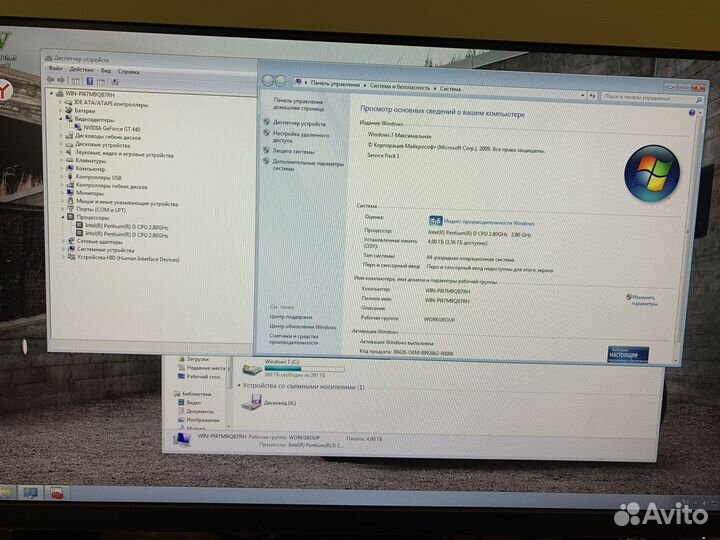Open Настройка удаленного доступа link
This screenshot has height=540, width=720.
click(301, 137)
